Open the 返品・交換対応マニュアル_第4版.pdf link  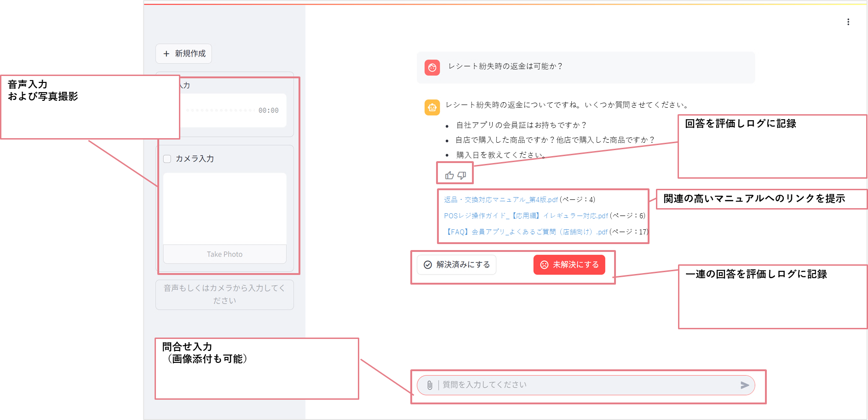click(x=501, y=199)
